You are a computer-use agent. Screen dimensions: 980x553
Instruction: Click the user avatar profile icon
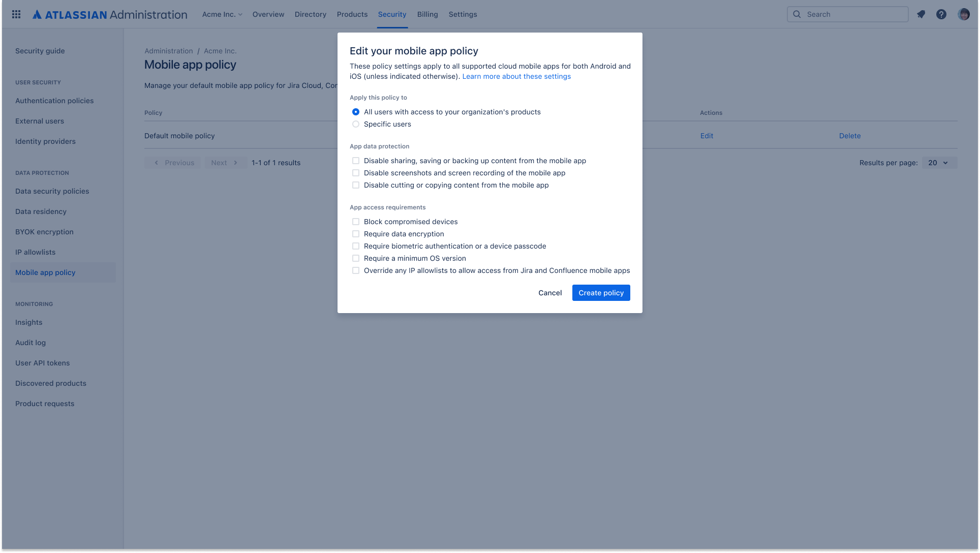pos(964,14)
